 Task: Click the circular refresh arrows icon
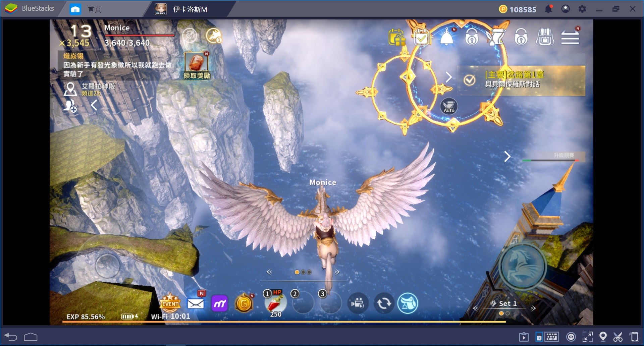pyautogui.click(x=384, y=303)
